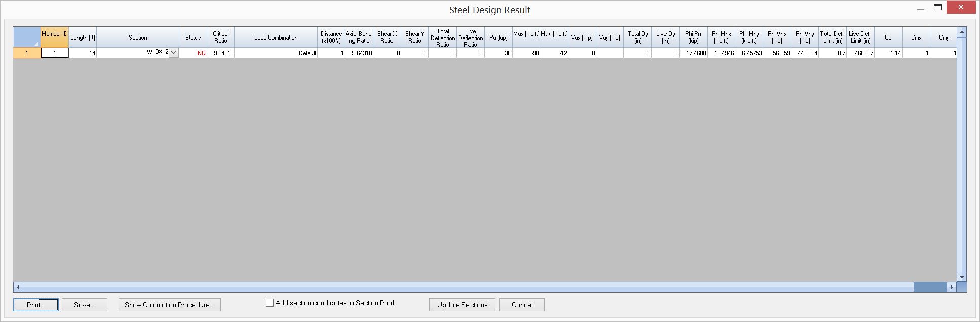The height and width of the screenshot is (322, 980).
Task: Click the Mux cell showing -90
Action: pyautogui.click(x=526, y=53)
